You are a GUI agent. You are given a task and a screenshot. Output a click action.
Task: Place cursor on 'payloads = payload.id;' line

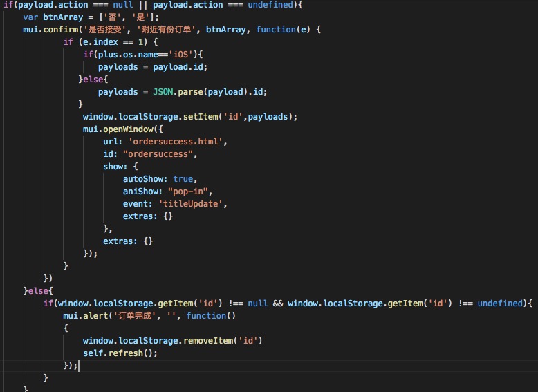pyautogui.click(x=153, y=67)
